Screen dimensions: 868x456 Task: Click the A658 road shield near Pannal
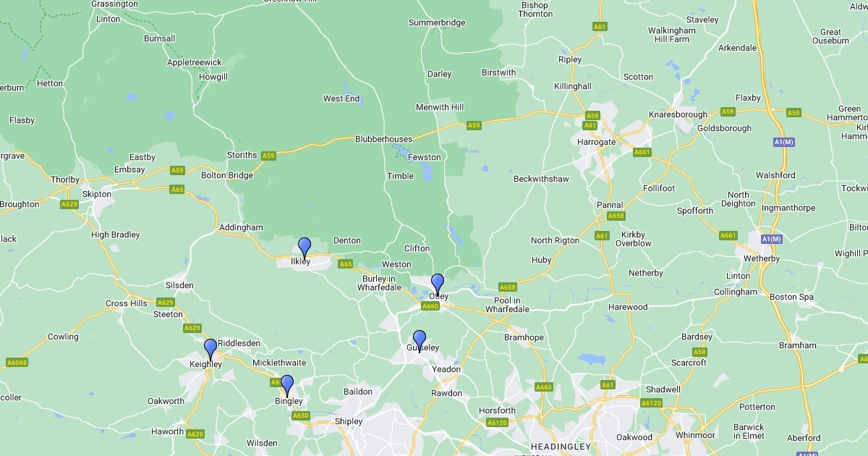click(x=616, y=216)
